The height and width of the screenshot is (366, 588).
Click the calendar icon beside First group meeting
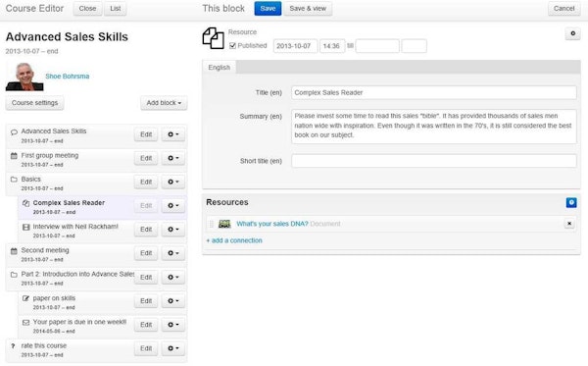point(14,155)
